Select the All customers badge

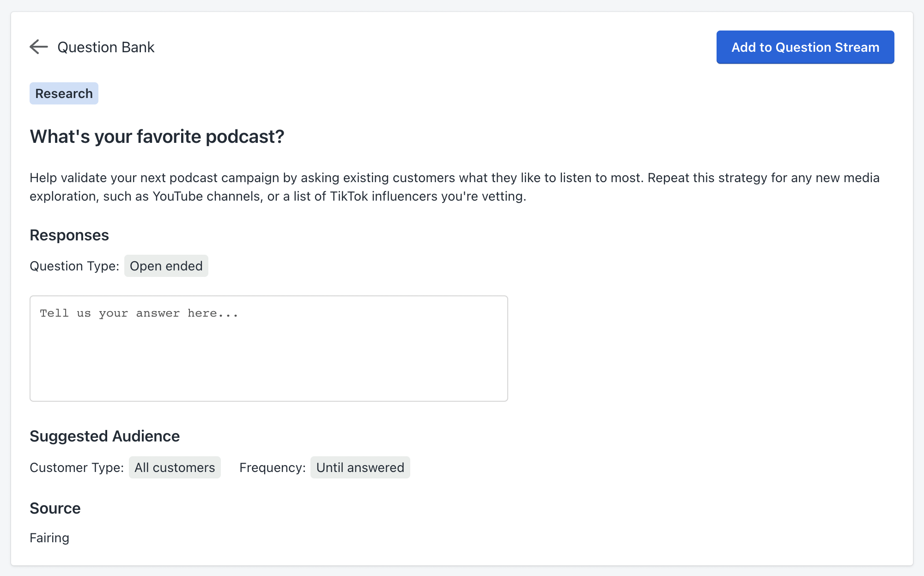[x=175, y=468]
